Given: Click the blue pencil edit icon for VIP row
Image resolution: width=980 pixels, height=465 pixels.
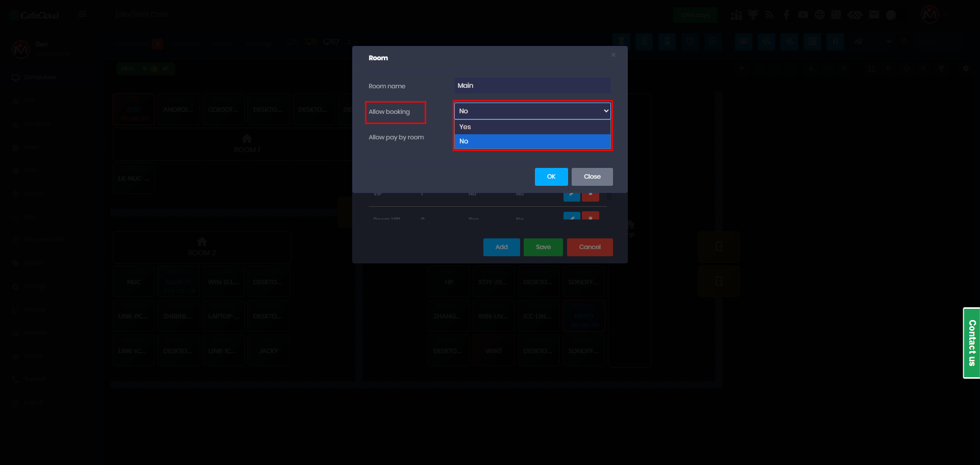Looking at the screenshot, I should point(572,195).
